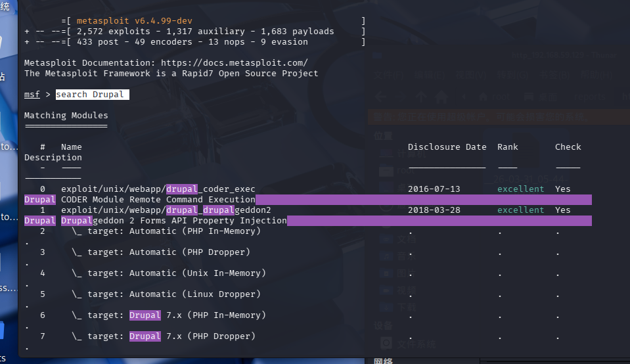Open the 文件(F) menu in Thunar
The width and height of the screenshot is (630, 364).
(x=389, y=75)
